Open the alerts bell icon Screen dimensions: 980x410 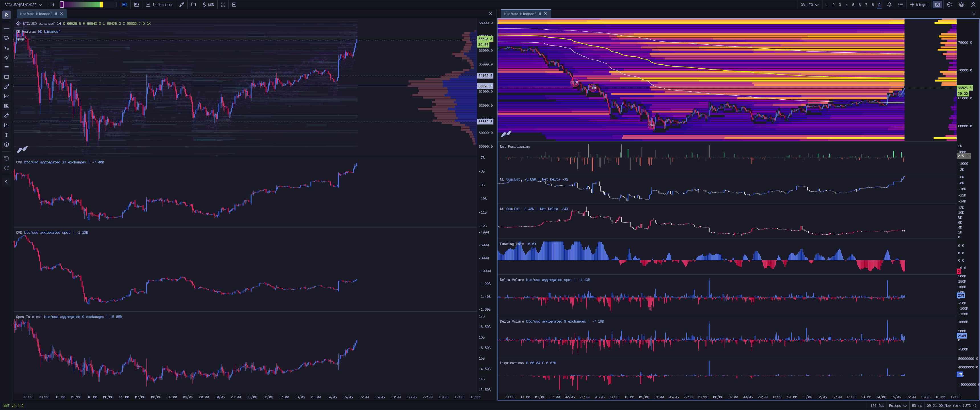point(889,5)
